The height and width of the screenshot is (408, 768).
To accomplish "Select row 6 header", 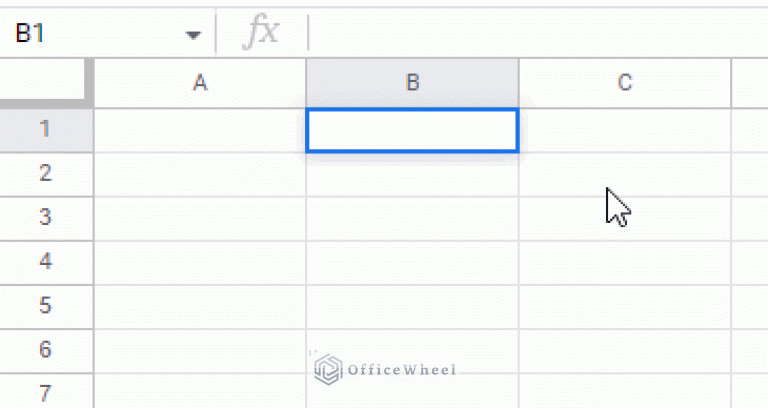I will point(47,350).
